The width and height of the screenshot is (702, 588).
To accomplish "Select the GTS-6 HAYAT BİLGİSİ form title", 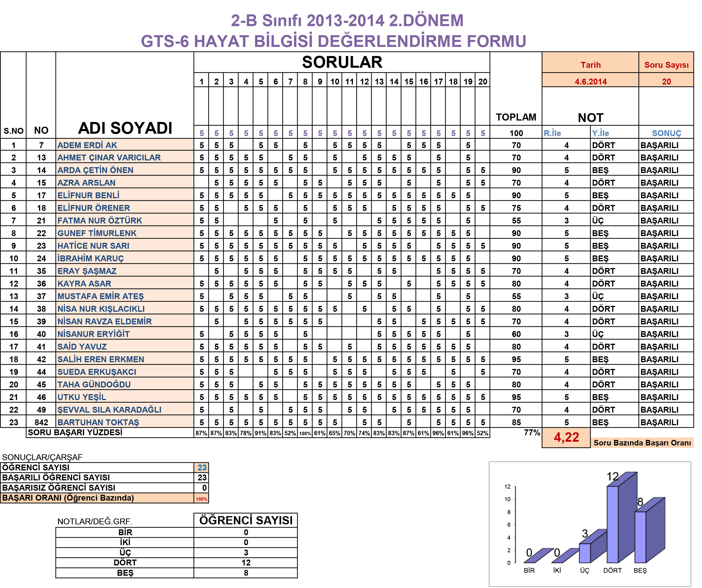I will pos(334,41).
